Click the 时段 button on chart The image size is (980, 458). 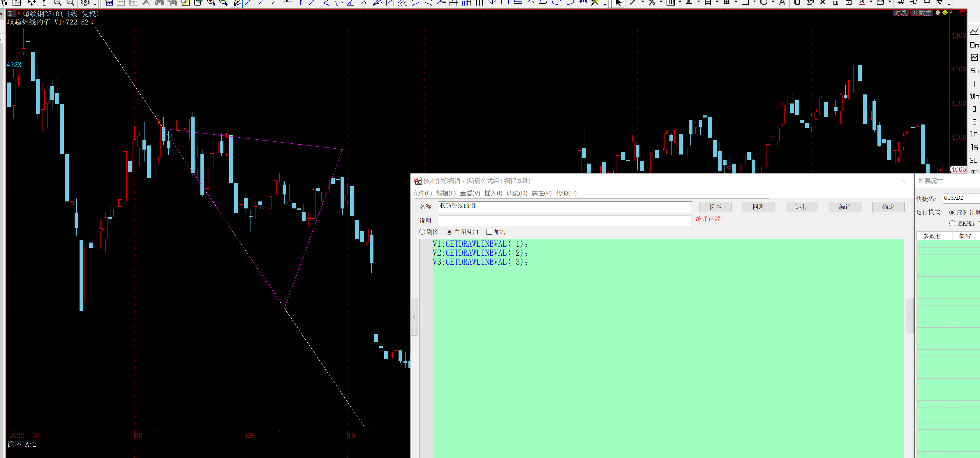(900, 13)
